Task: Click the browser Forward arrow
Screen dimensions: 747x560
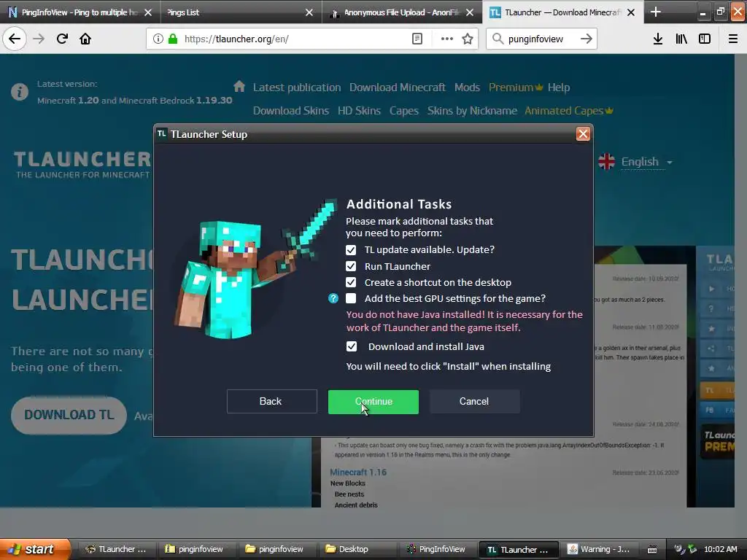Action: (39, 39)
